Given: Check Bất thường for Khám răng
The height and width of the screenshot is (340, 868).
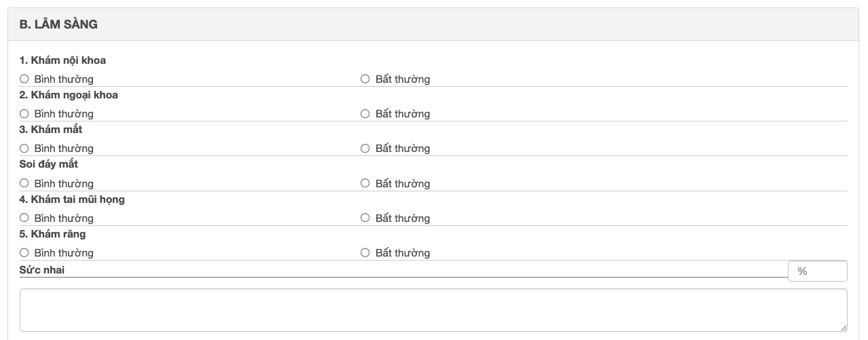Looking at the screenshot, I should coord(365,252).
